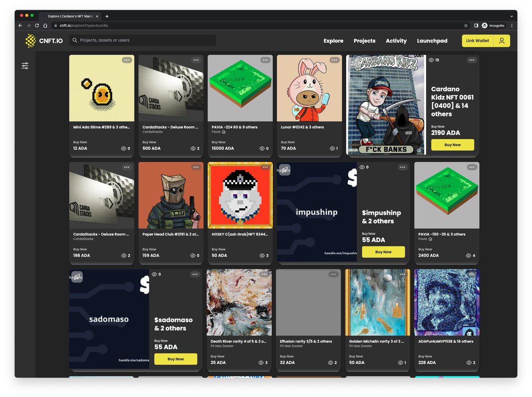Open options menu on Cardano Kidz card
Viewport: 532px width, 397px height.
(x=472, y=60)
